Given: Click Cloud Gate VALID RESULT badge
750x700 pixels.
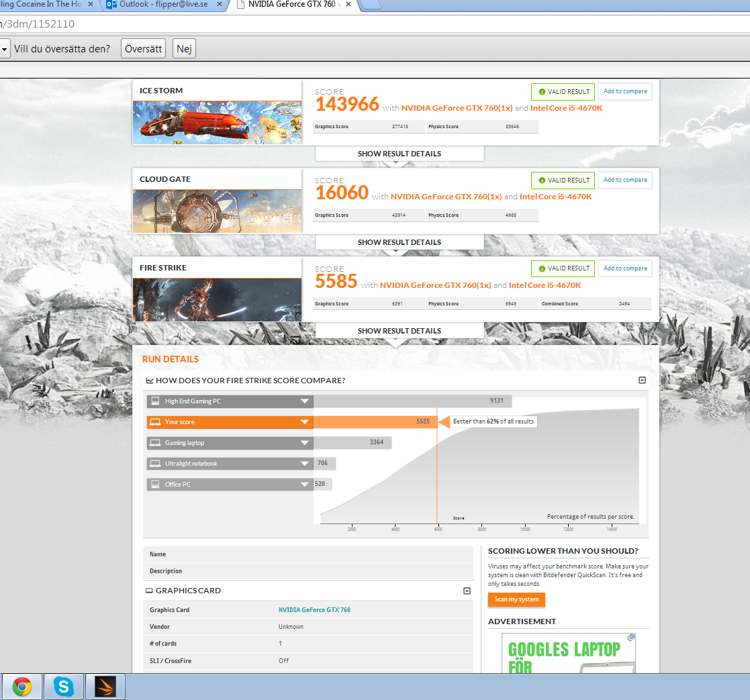Looking at the screenshot, I should coord(563,181).
